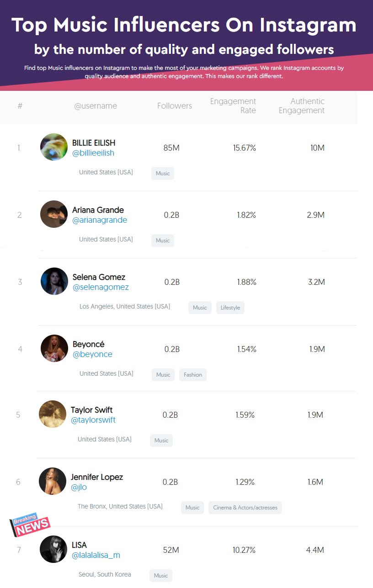This screenshot has width=373, height=588.
Task: Click the Authentic Engagement column header
Action: (302, 106)
